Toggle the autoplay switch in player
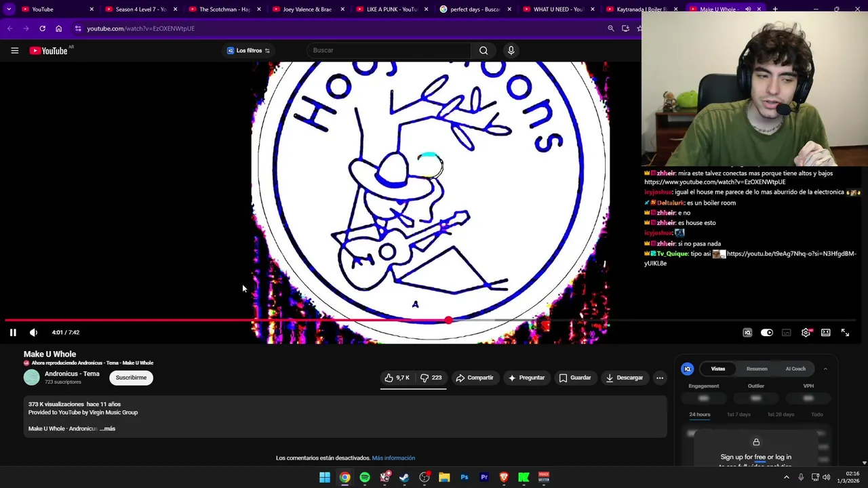This screenshot has width=868, height=488. pos(767,332)
